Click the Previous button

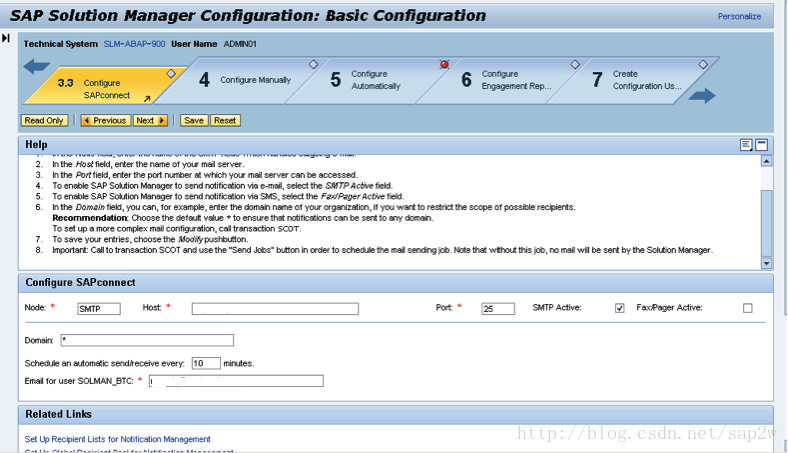(106, 121)
